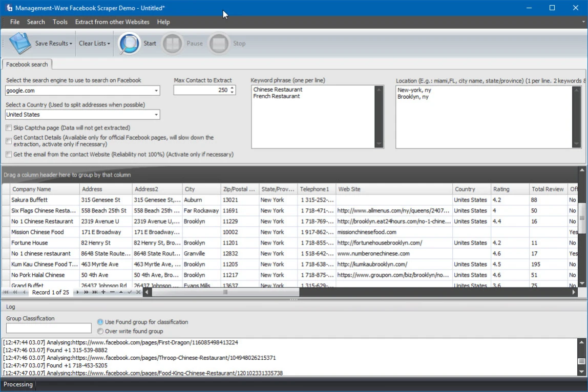Add a new record with plus icon
This screenshot has width=588, height=392.
coord(103,292)
